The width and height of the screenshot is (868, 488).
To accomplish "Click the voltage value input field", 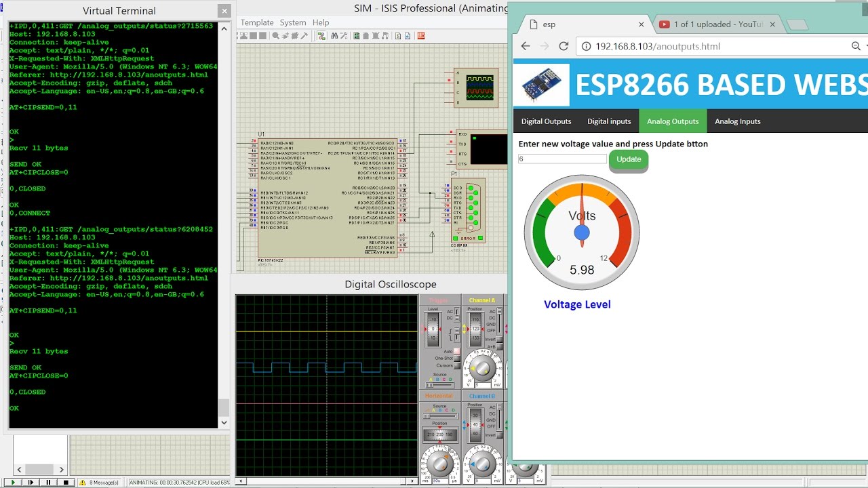I will point(562,159).
